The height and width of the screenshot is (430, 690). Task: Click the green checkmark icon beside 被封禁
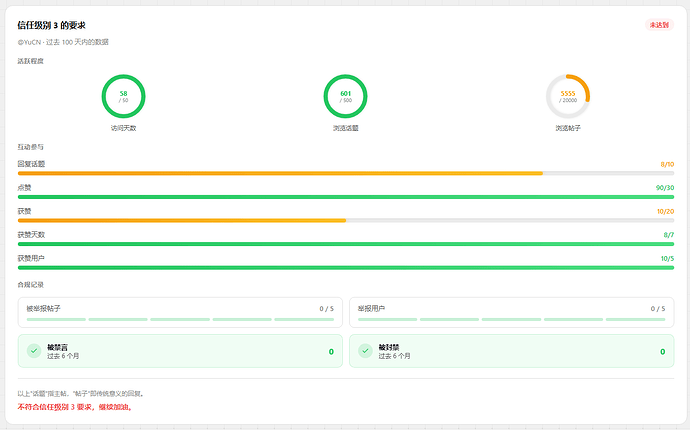coord(365,351)
